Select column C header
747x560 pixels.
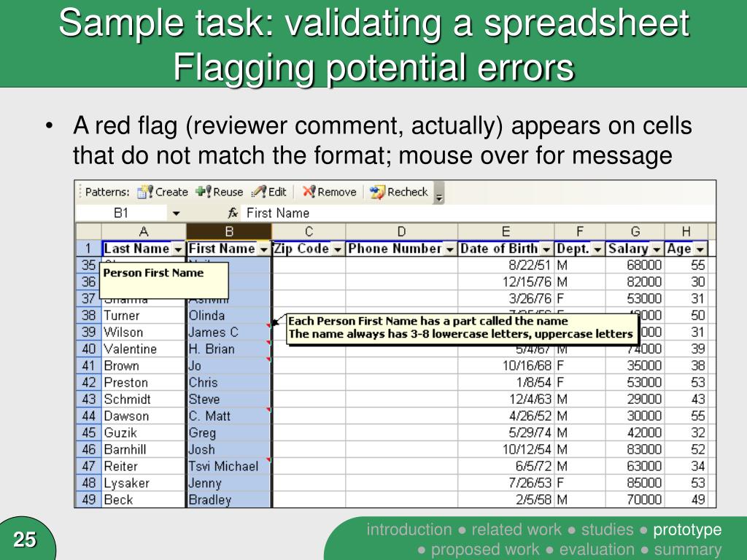point(309,231)
